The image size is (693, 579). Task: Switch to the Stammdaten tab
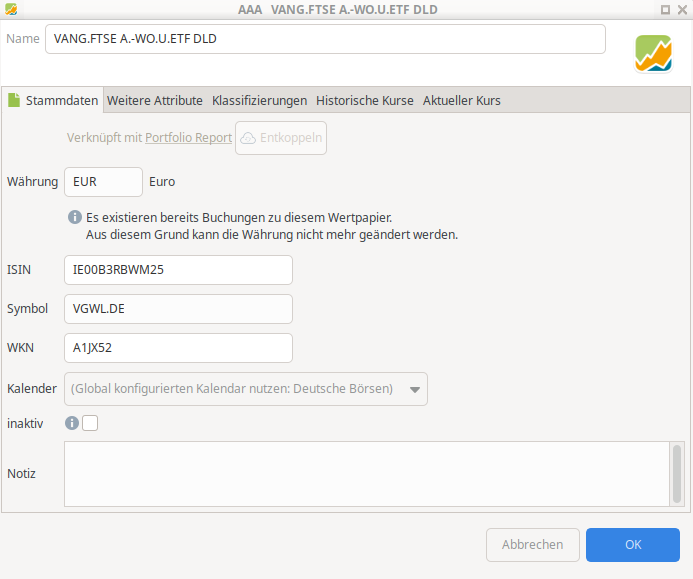click(53, 100)
